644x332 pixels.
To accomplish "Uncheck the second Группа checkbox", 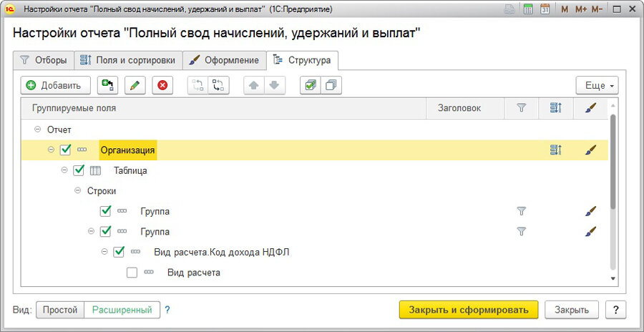I will tap(106, 231).
